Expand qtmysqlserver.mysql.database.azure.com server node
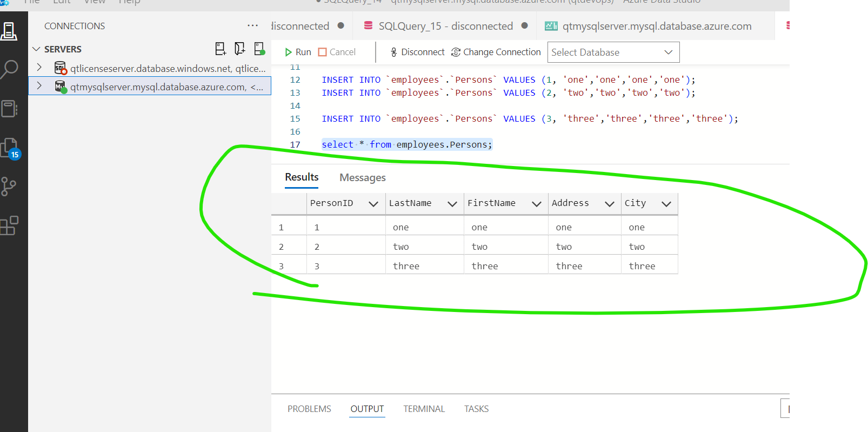This screenshot has width=868, height=432. (x=39, y=86)
